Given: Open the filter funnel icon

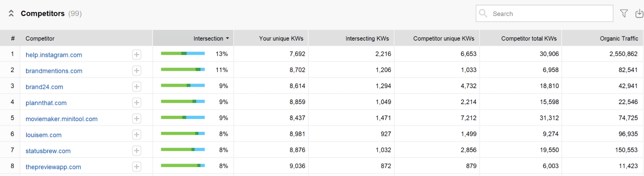Looking at the screenshot, I should (624, 13).
